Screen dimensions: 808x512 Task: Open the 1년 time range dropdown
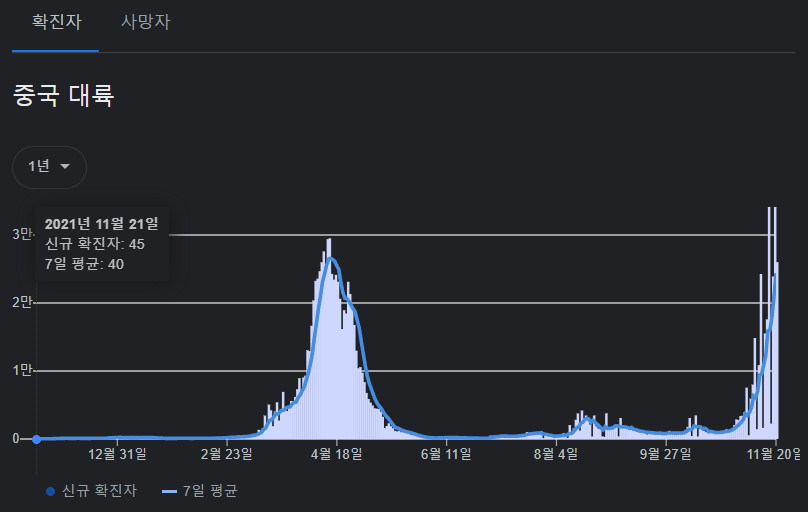[x=49, y=167]
